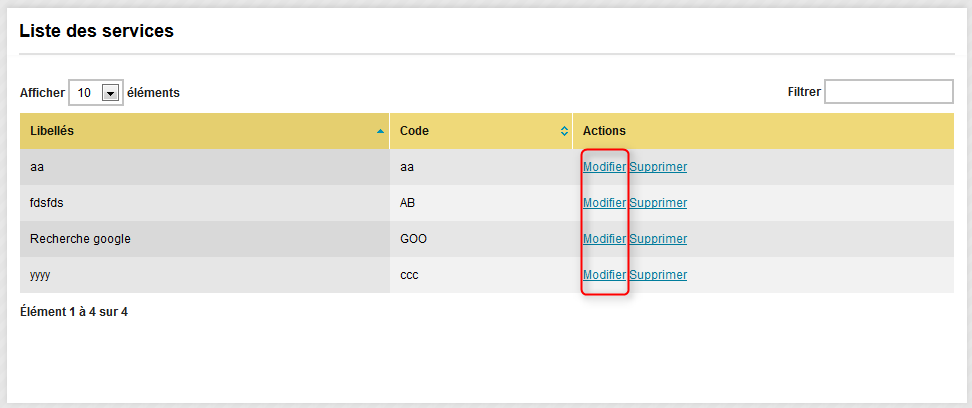Viewport: 972px width, 408px height.
Task: Select the fdsfds label cell
Action: 205,203
